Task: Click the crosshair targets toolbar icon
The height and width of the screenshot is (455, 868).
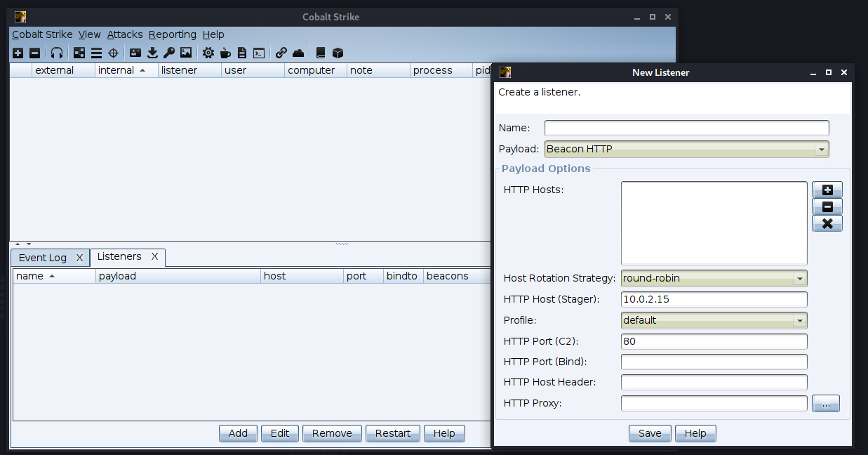Action: [113, 53]
